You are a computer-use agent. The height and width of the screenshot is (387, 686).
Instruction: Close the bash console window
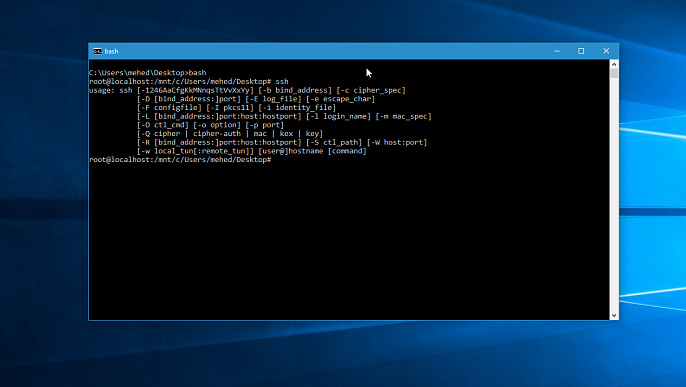[x=606, y=51]
